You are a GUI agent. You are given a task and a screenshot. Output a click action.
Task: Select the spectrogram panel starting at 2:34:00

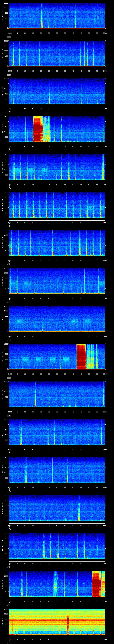(x=57, y=470)
